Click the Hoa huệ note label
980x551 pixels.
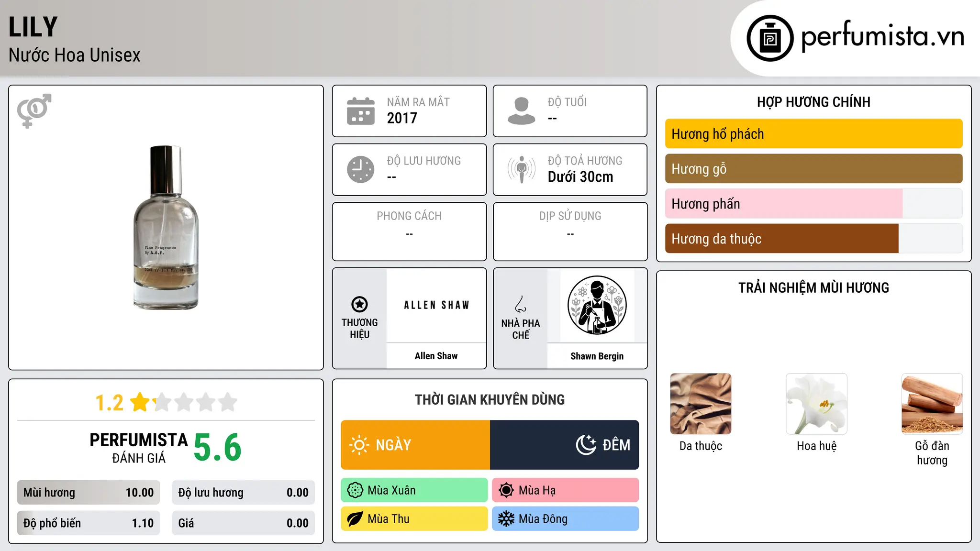click(x=816, y=446)
